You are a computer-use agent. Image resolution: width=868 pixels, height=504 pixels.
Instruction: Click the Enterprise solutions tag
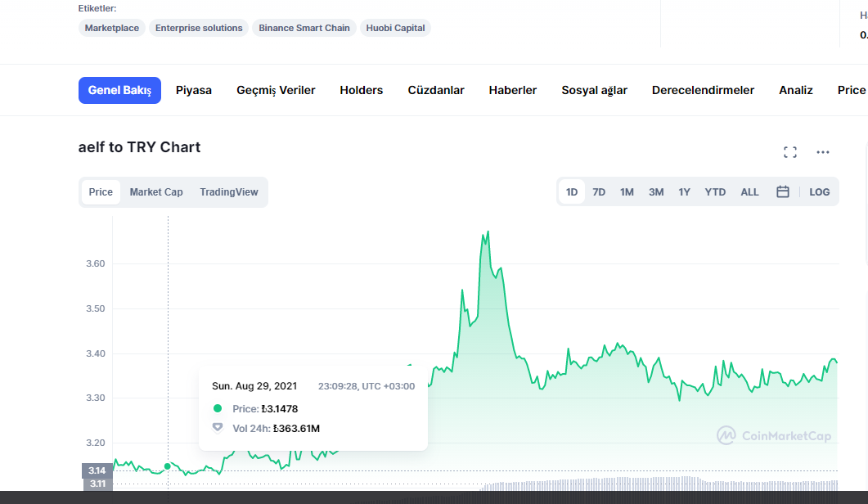199,28
